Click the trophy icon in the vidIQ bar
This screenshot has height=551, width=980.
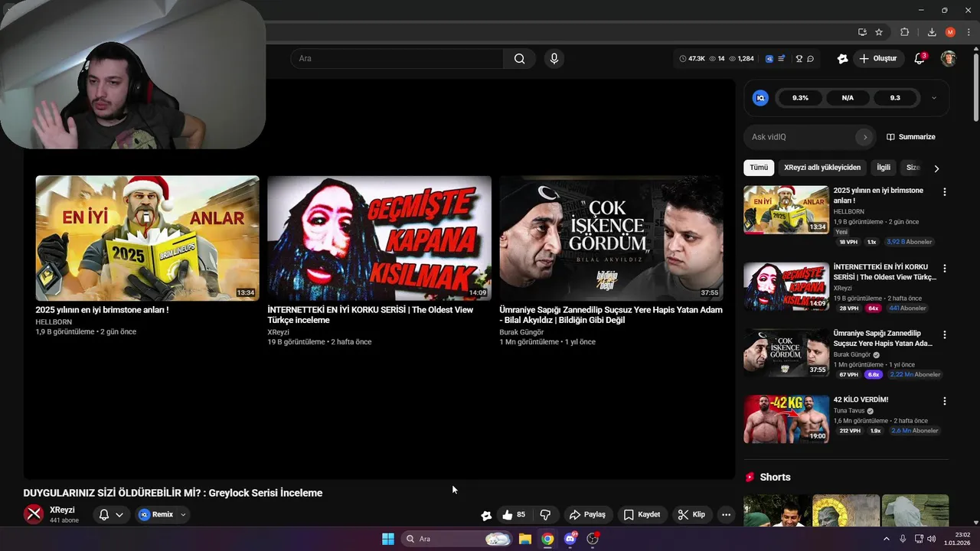click(x=799, y=59)
